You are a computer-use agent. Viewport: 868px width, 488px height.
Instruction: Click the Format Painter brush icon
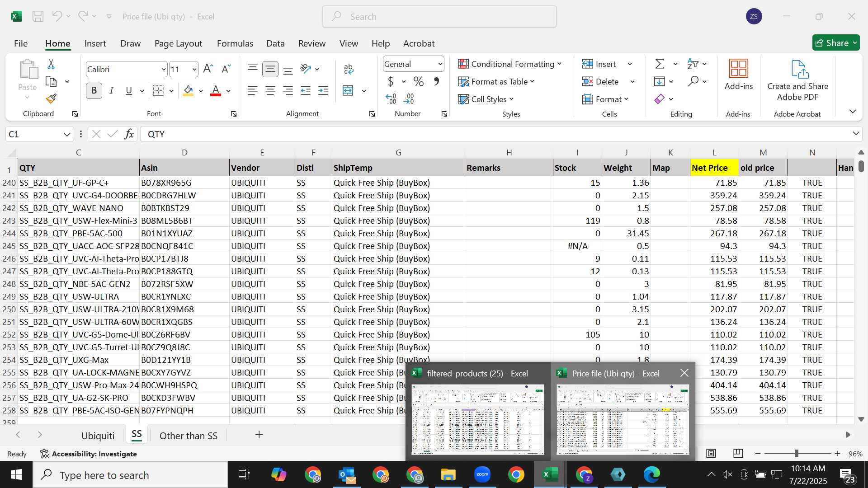point(51,98)
